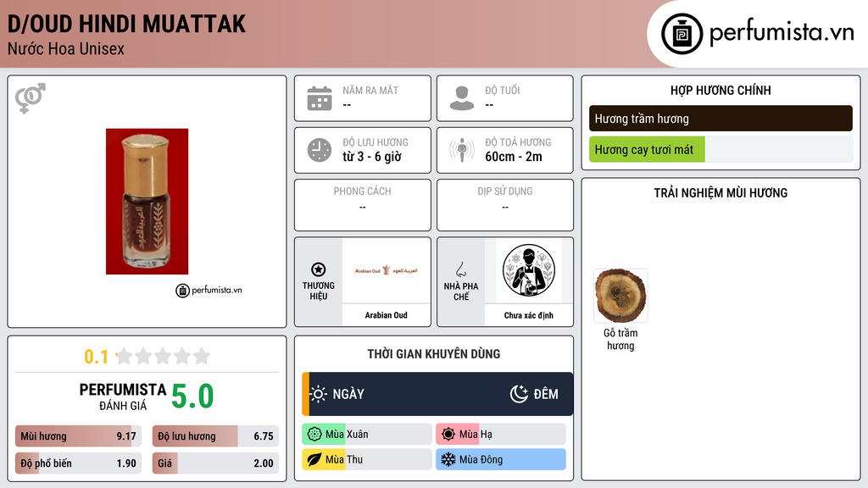Click the unisex gender symbol icon
This screenshot has height=488, width=868.
point(31,98)
